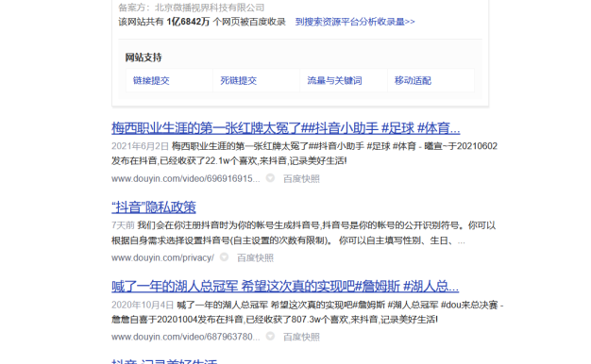Open the 到搜索资源平台分析收录量>> link

(355, 22)
